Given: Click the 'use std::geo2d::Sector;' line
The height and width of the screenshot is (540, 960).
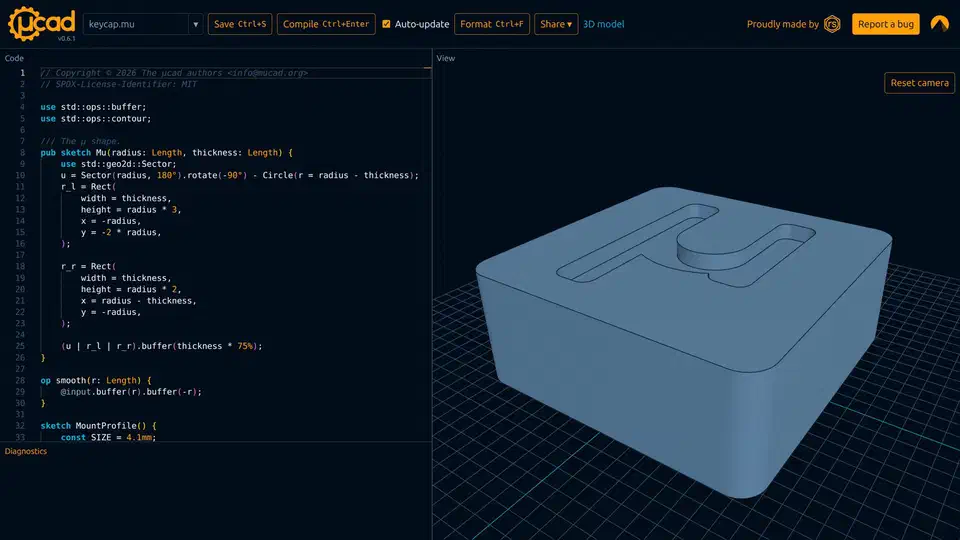Looking at the screenshot, I should click(x=118, y=164).
